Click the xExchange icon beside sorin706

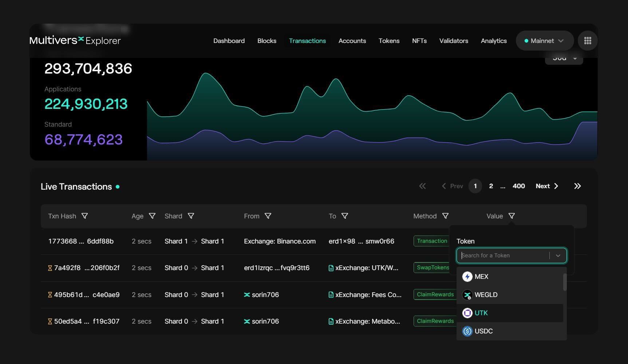[x=246, y=294]
